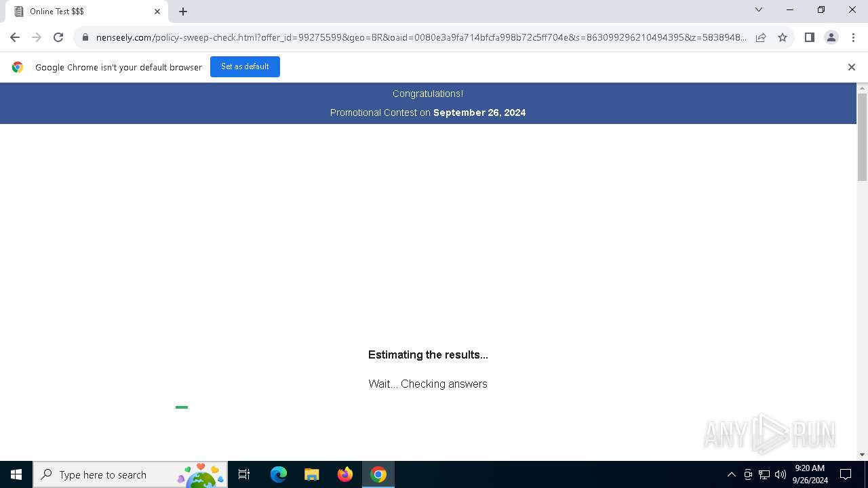Image resolution: width=868 pixels, height=488 pixels.
Task: Click the meet now tray icon
Action: pos(748,474)
